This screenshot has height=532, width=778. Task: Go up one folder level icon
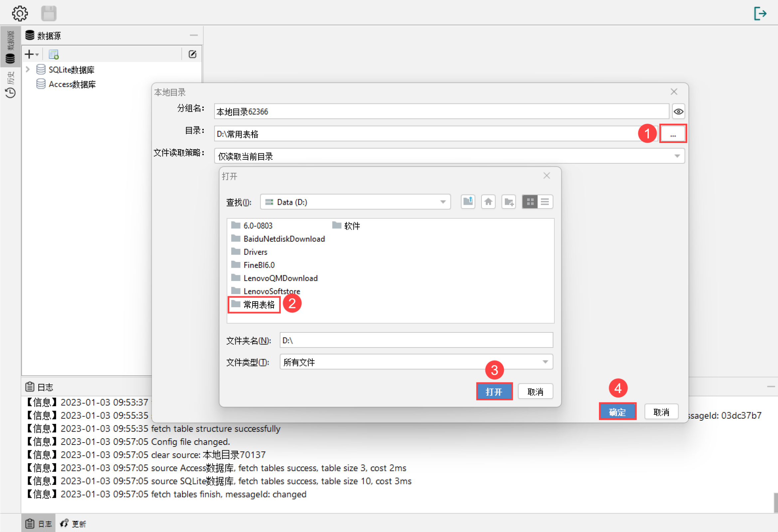[468, 202]
